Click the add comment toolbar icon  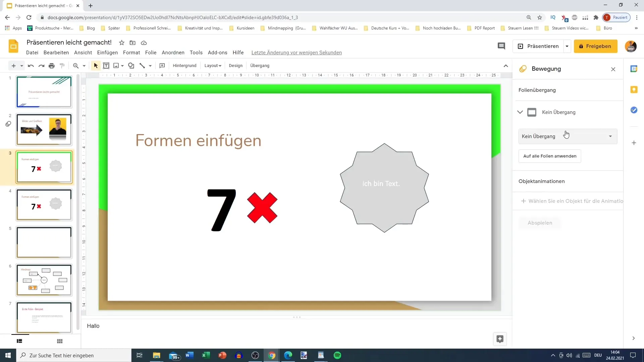[162, 66]
